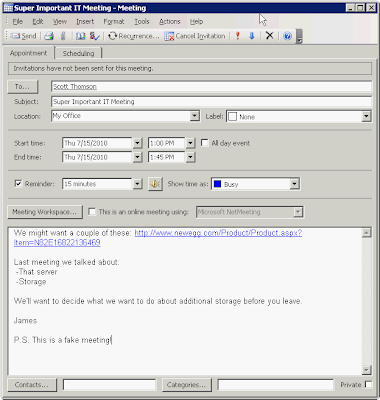Set High Importance red exclamation icon
Viewport: 380px width, 400px height.
click(x=238, y=36)
